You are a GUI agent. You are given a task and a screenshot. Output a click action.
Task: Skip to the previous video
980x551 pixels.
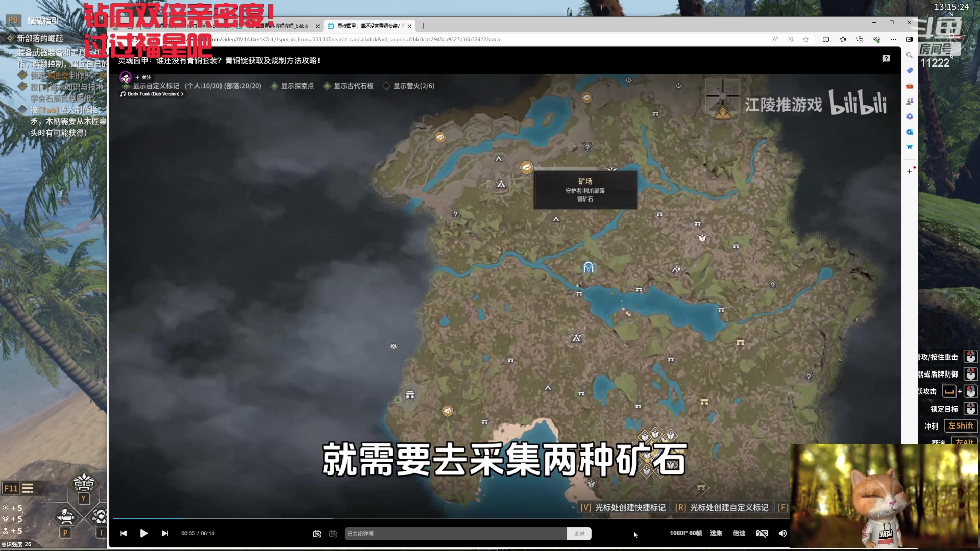point(124,533)
